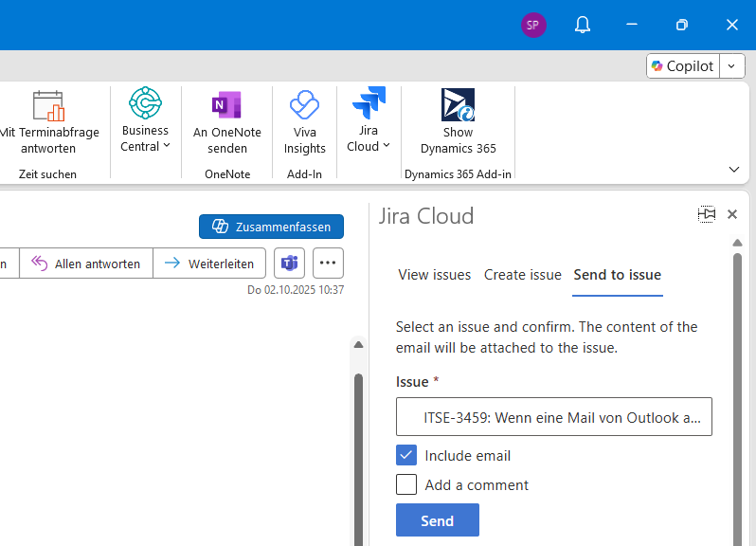Click the Weiterleiten button
Image resolution: width=756 pixels, height=546 pixels.
tap(209, 264)
